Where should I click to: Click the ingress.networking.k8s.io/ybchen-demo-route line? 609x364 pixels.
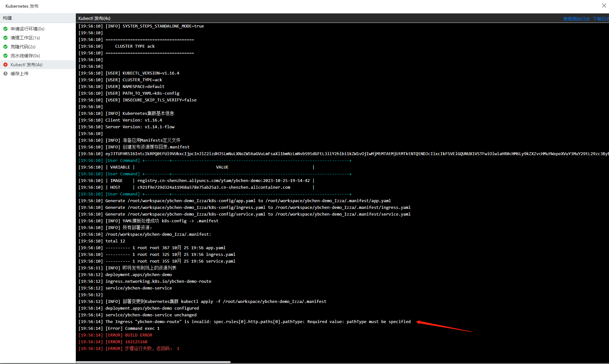pos(145,281)
